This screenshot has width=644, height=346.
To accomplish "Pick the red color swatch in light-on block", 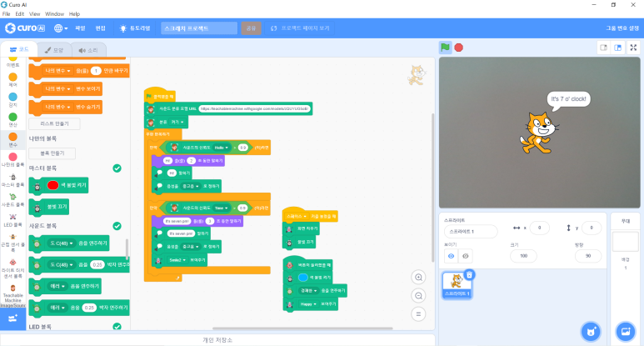I will click(x=52, y=185).
